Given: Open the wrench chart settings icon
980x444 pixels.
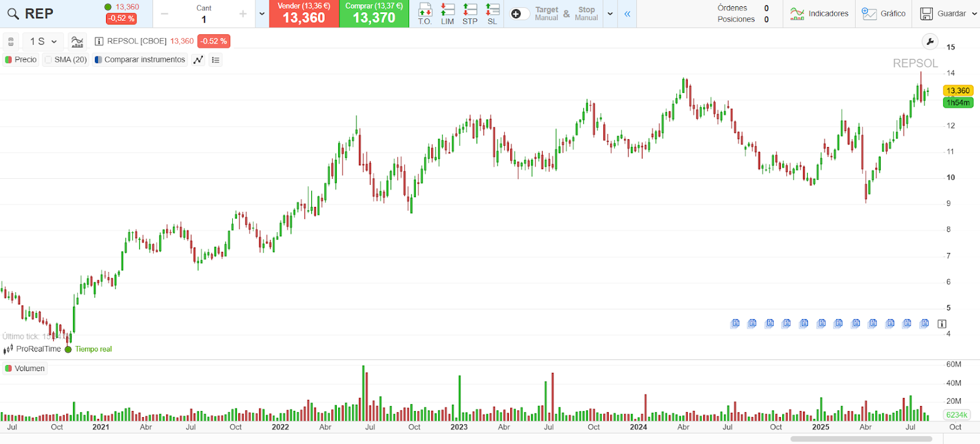Looking at the screenshot, I should point(930,42).
